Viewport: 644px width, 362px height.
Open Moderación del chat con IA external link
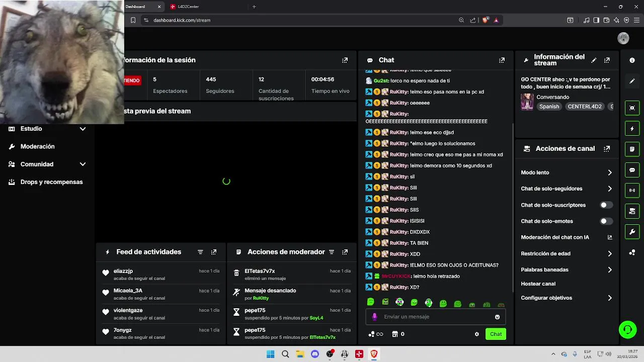coord(610,237)
